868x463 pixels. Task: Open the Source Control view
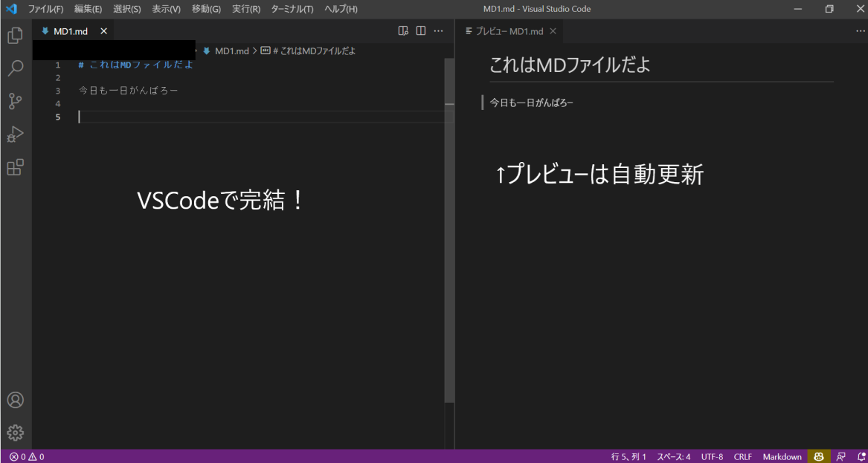(16, 101)
